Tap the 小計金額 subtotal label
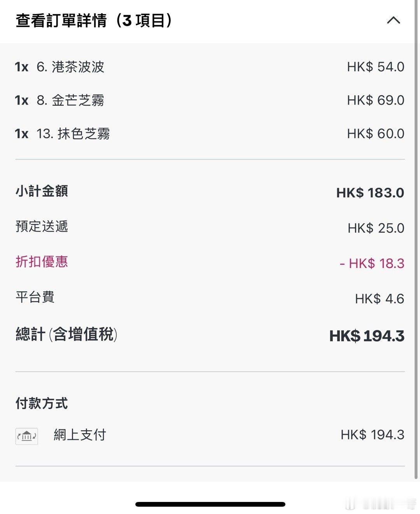The image size is (420, 514). click(x=42, y=191)
